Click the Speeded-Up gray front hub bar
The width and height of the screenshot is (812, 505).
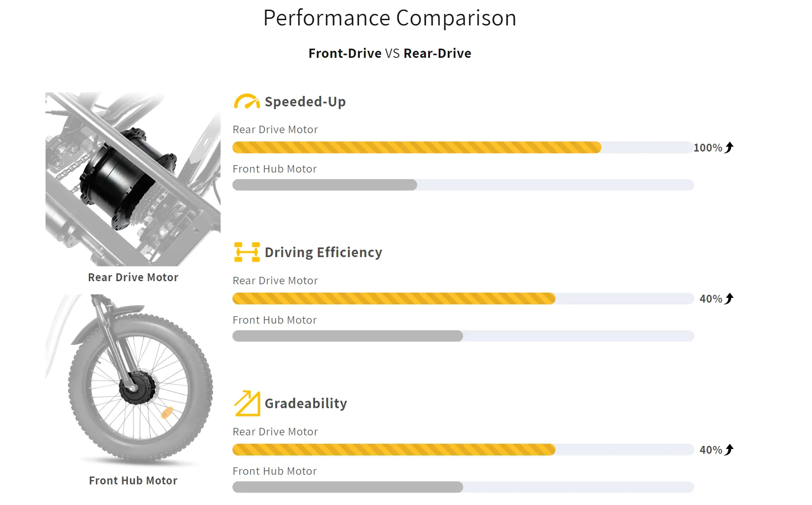[324, 185]
